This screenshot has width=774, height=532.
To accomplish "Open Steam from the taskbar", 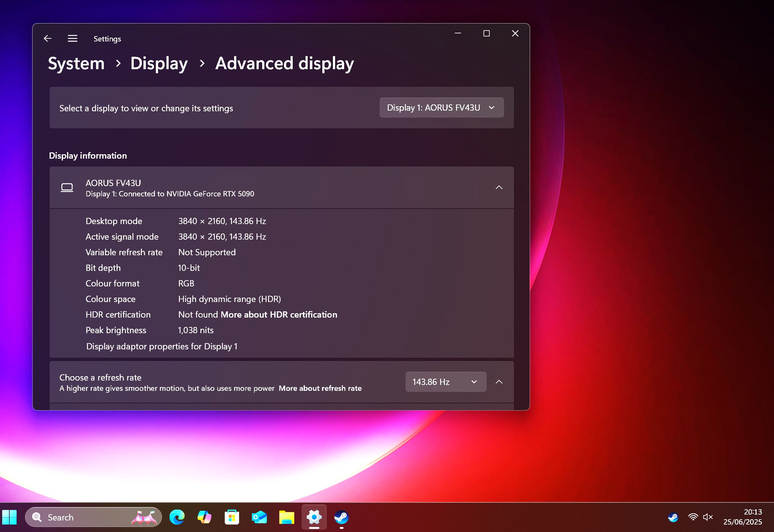I will (341, 517).
